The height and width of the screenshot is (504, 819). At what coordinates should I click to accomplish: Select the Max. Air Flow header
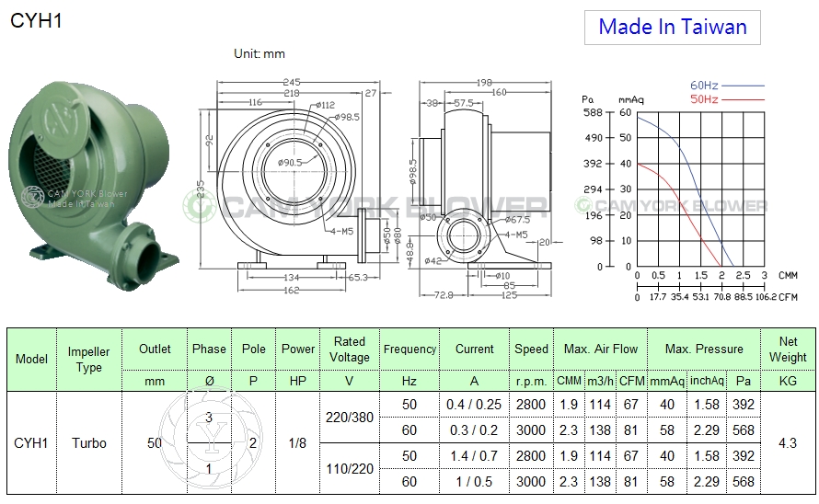tap(601, 349)
